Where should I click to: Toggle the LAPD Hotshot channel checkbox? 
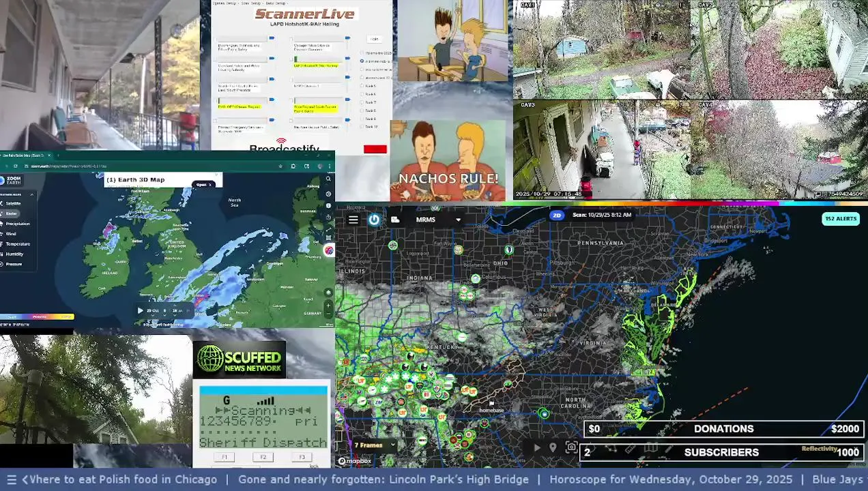click(291, 59)
